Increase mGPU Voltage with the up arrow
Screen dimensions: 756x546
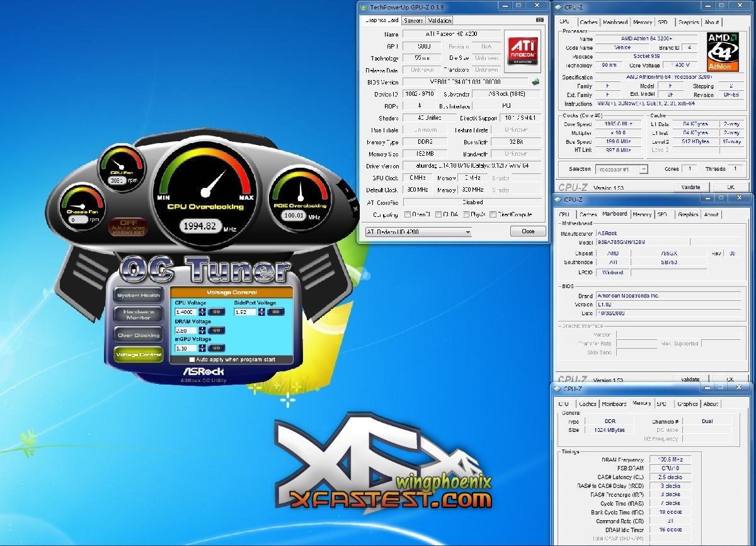pyautogui.click(x=202, y=346)
